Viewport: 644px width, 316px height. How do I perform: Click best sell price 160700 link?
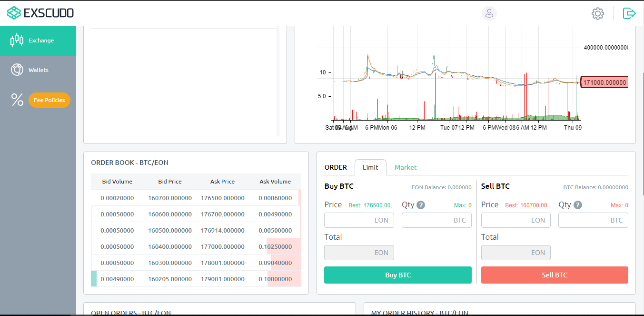tap(535, 205)
